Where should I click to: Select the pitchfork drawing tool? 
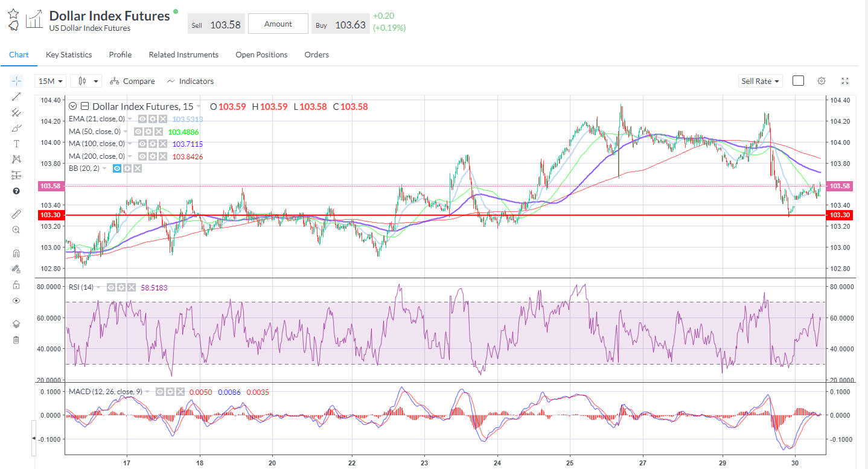tap(16, 112)
